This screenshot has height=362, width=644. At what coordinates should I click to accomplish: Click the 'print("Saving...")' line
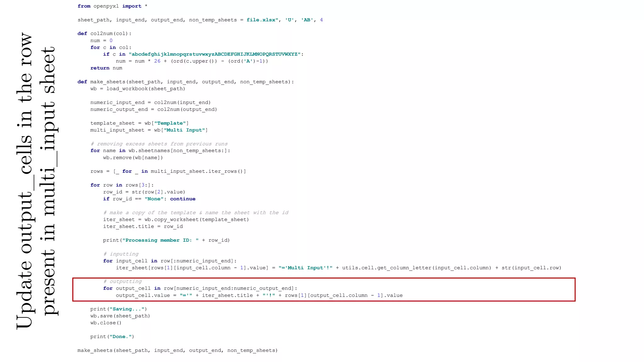[119, 309]
